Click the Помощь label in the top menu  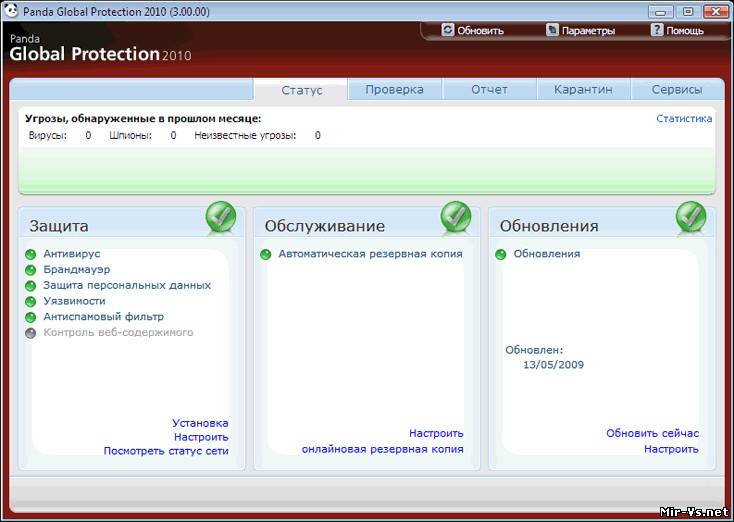685,31
